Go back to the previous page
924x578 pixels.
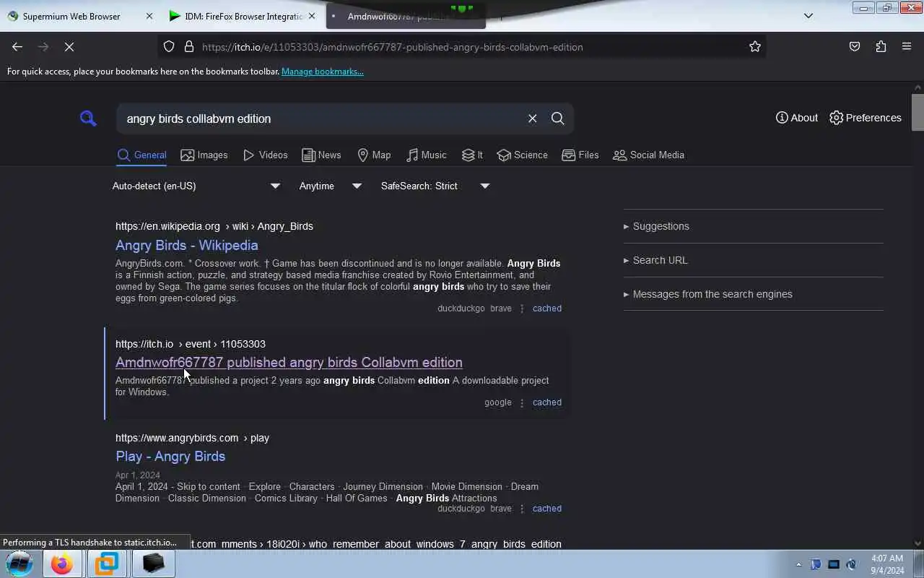pyautogui.click(x=17, y=47)
